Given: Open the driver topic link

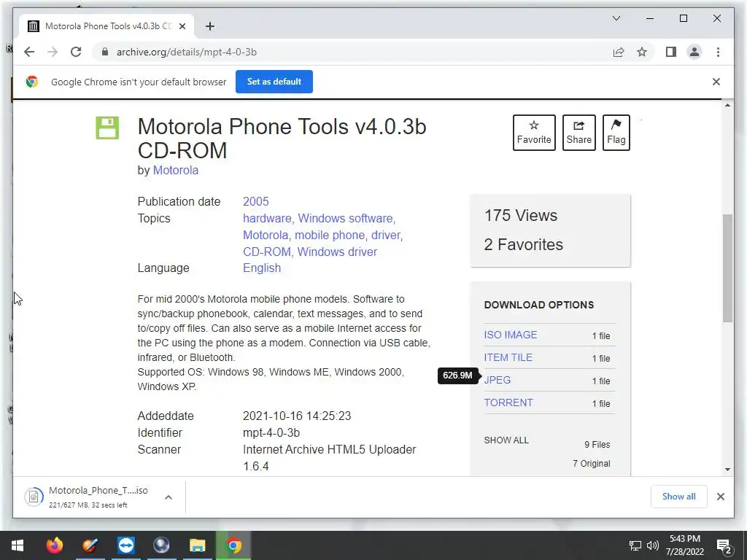Looking at the screenshot, I should pos(385,236).
